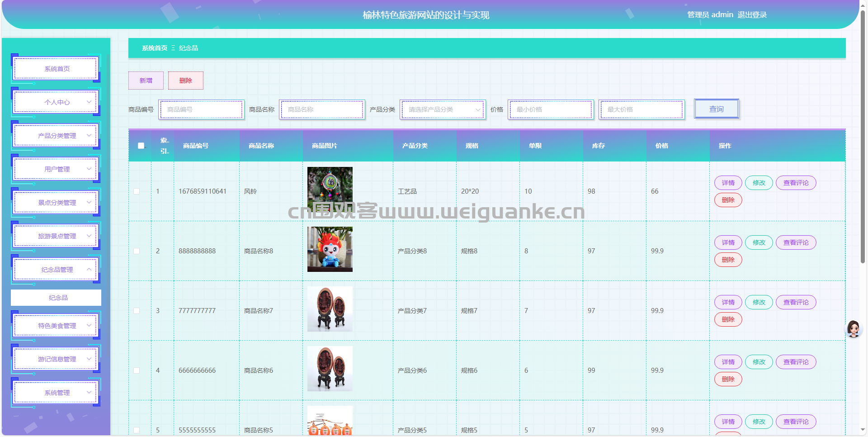Viewport: 868px width, 437px height.
Task: Click 删除 for 商品名称7 row
Action: click(728, 319)
